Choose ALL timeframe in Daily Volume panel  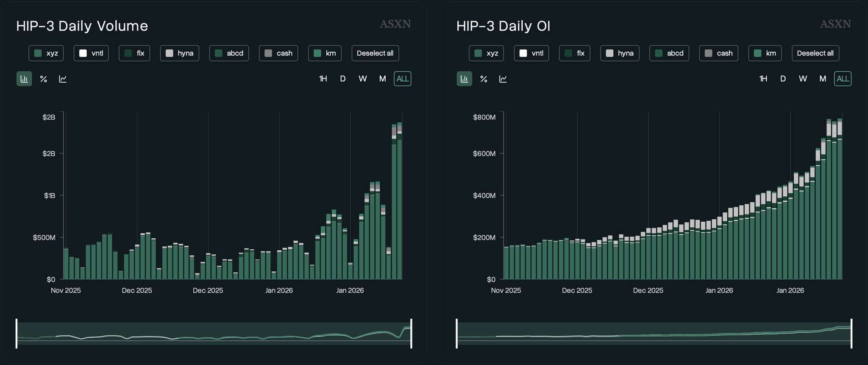(x=402, y=79)
